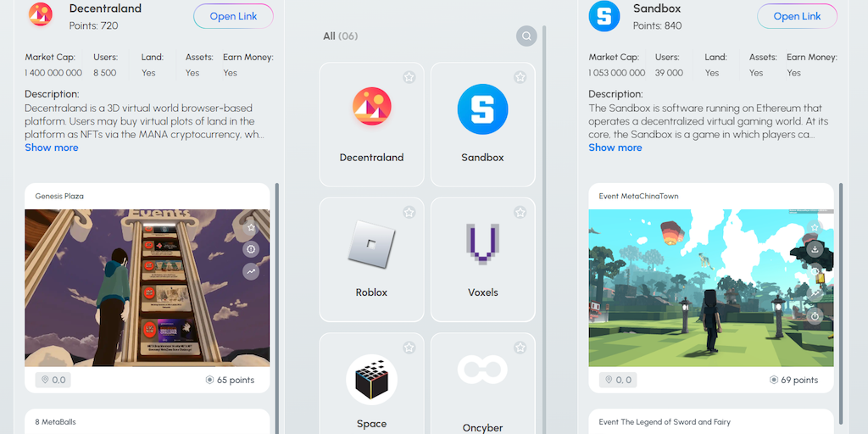868x434 pixels.
Task: Click the Decentraland logo in the left header
Action: 41,14
